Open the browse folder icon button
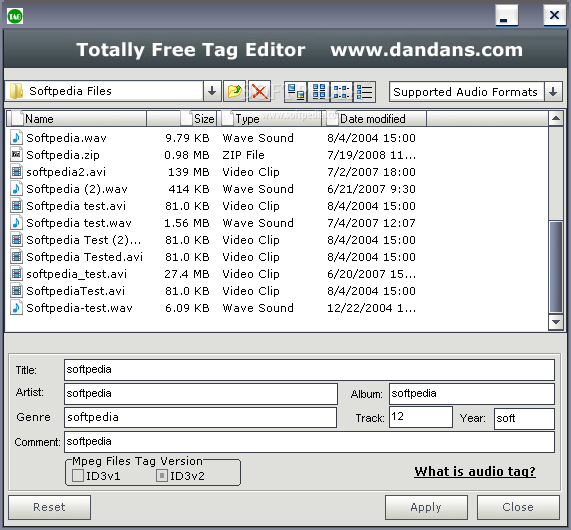This screenshot has width=571, height=530. [x=234, y=91]
